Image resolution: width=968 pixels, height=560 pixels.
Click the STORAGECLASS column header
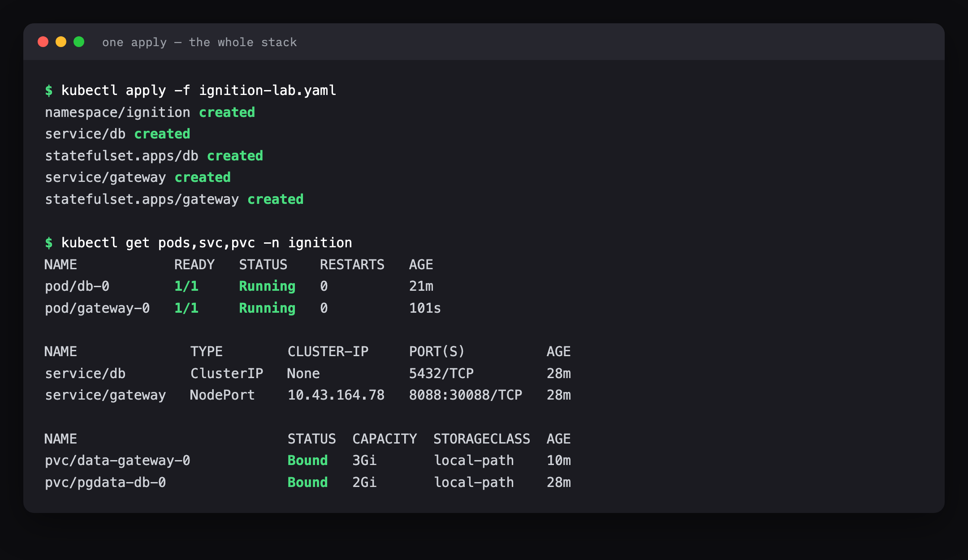click(x=482, y=439)
